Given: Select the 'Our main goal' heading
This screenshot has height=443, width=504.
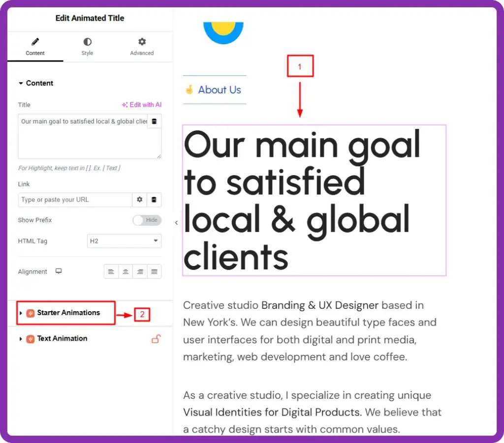Looking at the screenshot, I should [x=314, y=200].
